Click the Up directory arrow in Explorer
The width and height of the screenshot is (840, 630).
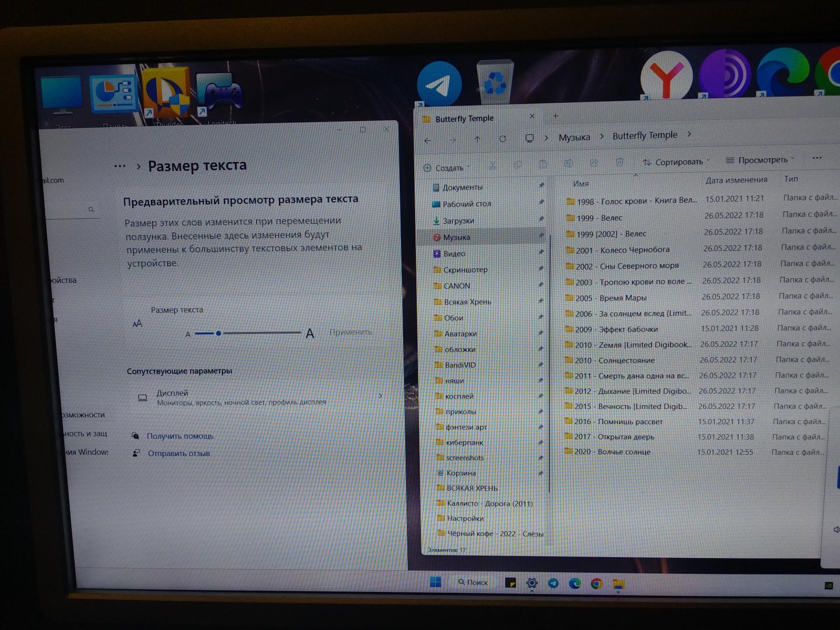(477, 140)
